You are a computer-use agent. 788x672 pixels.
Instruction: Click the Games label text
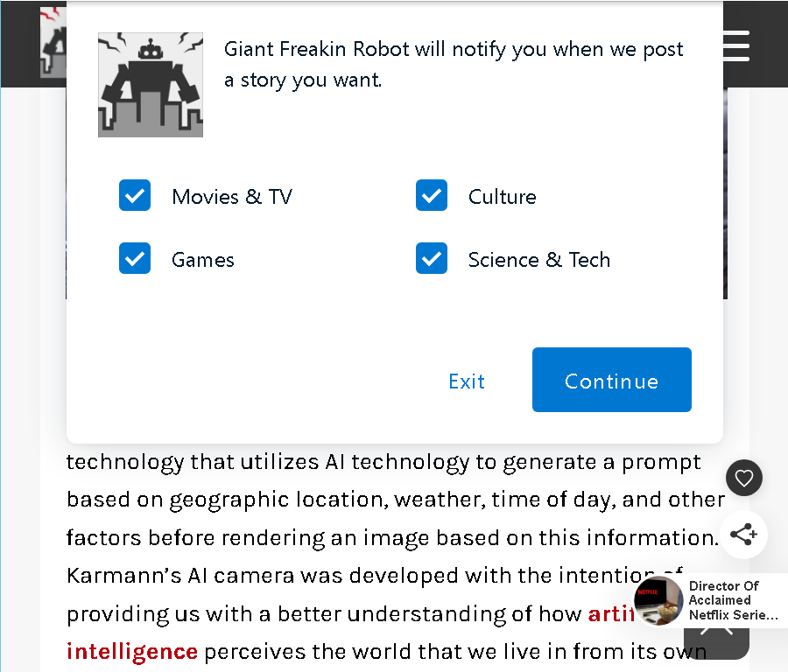point(203,260)
